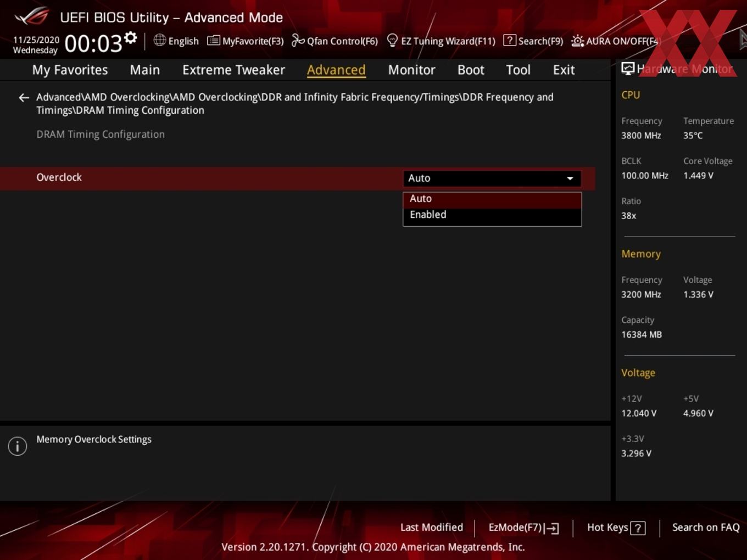
Task: Switch to EzMode(F7)
Action: point(523,528)
